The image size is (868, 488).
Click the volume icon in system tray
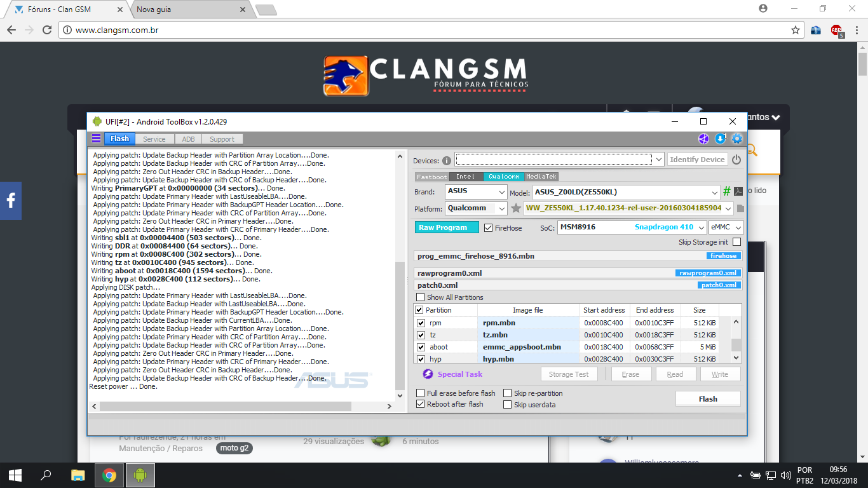click(x=785, y=475)
